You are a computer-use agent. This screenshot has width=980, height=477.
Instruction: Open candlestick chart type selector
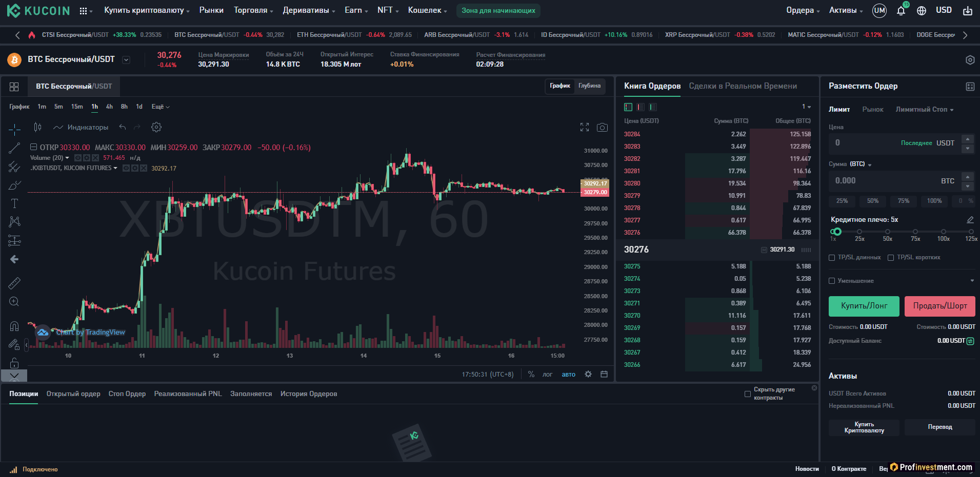click(37, 127)
